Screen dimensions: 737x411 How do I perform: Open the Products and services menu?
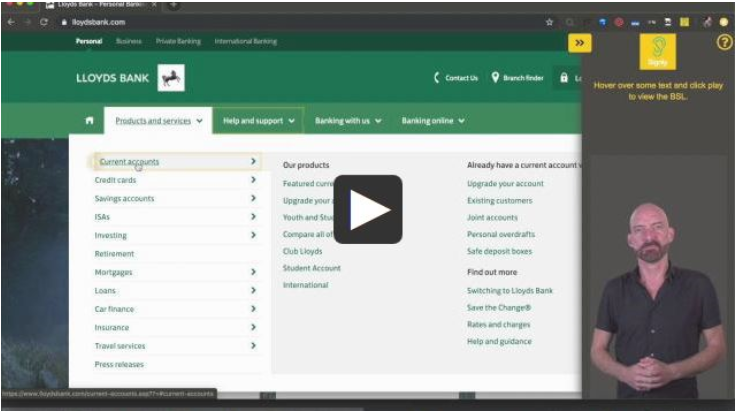158,121
